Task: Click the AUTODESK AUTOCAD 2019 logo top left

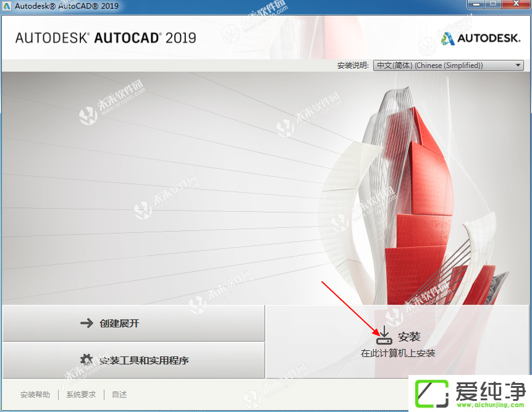Action: pos(105,37)
